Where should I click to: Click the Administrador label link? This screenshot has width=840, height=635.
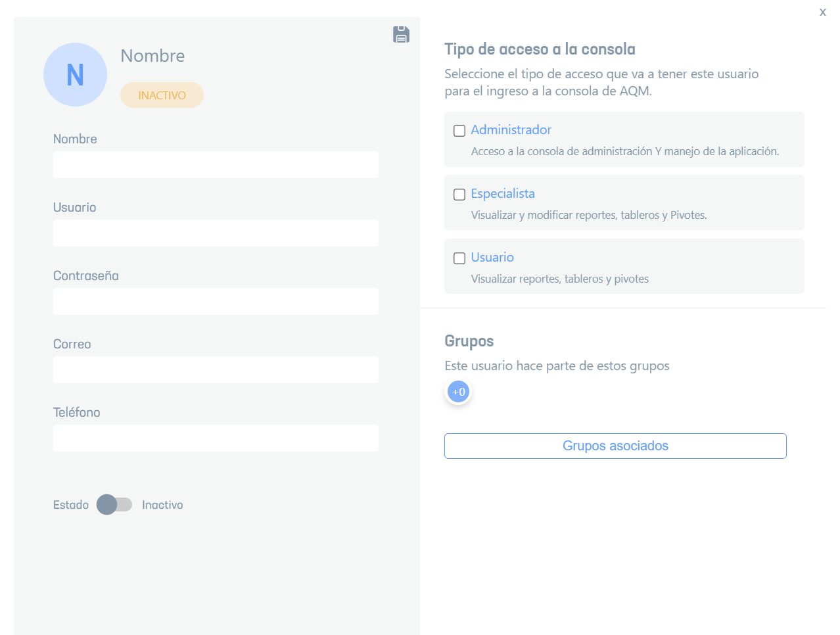[511, 130]
